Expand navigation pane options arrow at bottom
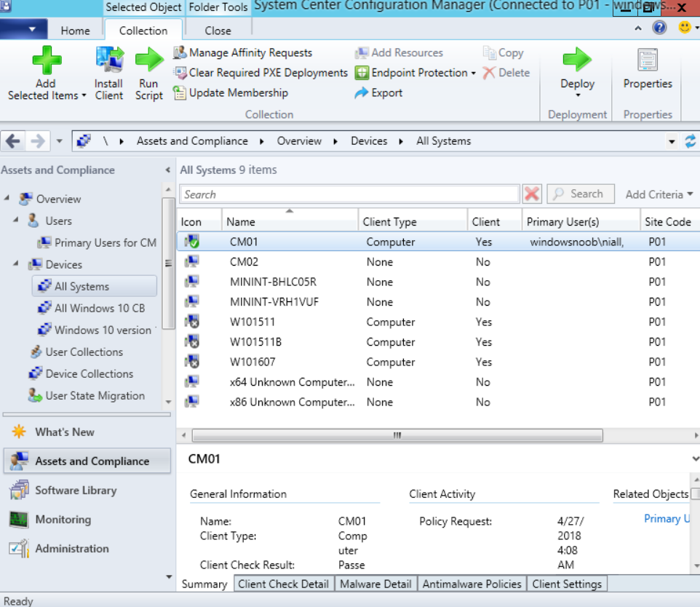The width and height of the screenshot is (700, 607). point(169,576)
